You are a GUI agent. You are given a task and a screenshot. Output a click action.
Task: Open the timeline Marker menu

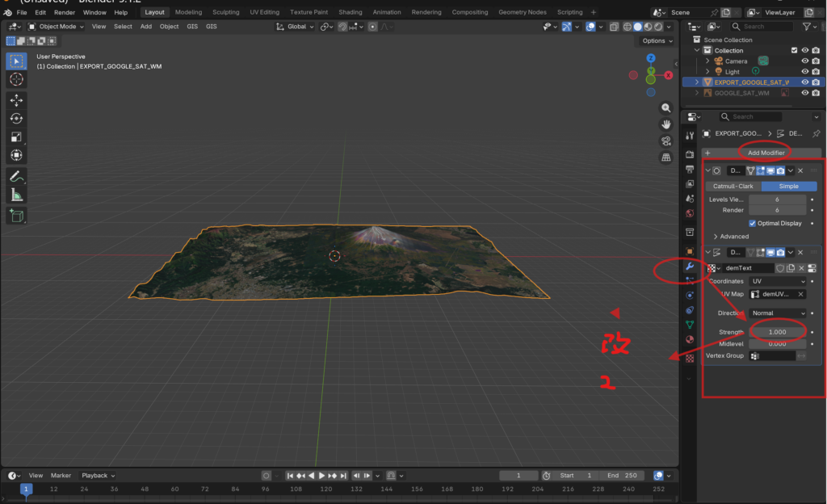click(61, 476)
